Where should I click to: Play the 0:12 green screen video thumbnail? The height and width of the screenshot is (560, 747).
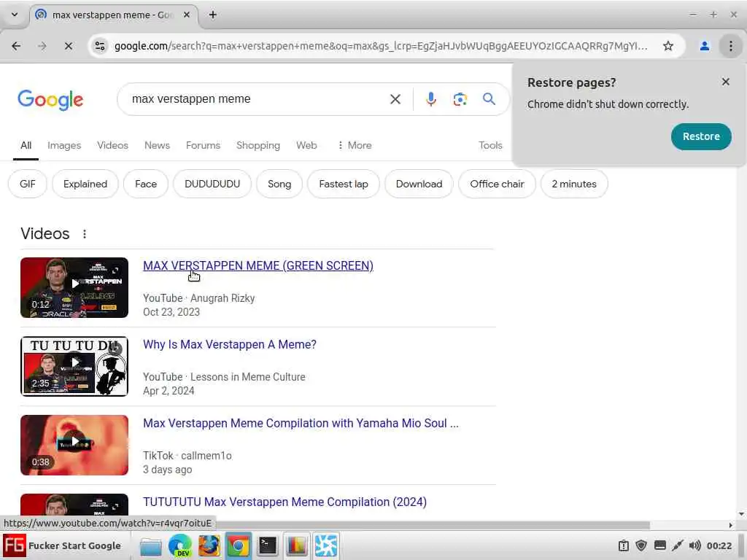pos(74,287)
